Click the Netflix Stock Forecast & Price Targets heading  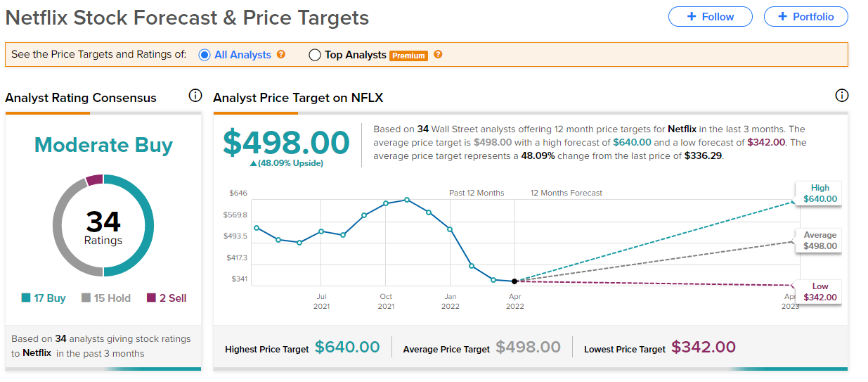point(187,18)
